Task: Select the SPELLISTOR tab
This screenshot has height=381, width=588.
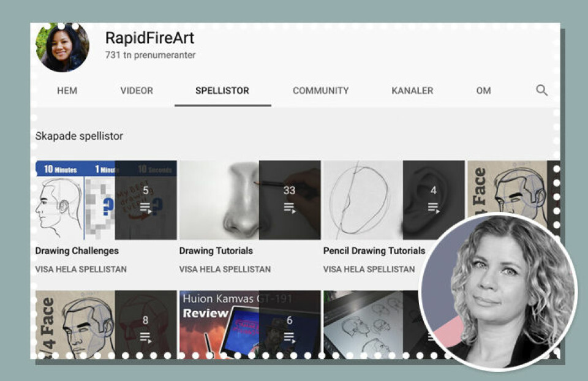Action: (222, 91)
